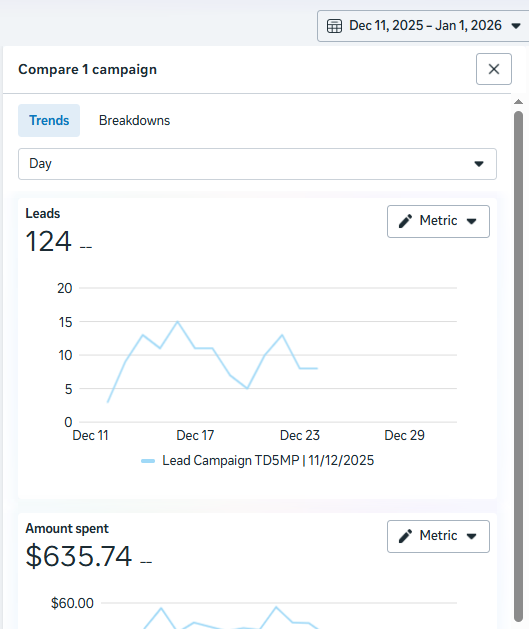This screenshot has width=529, height=629.
Task: Open the Metric dropdown for Amount spent chart
Action: coord(438,536)
